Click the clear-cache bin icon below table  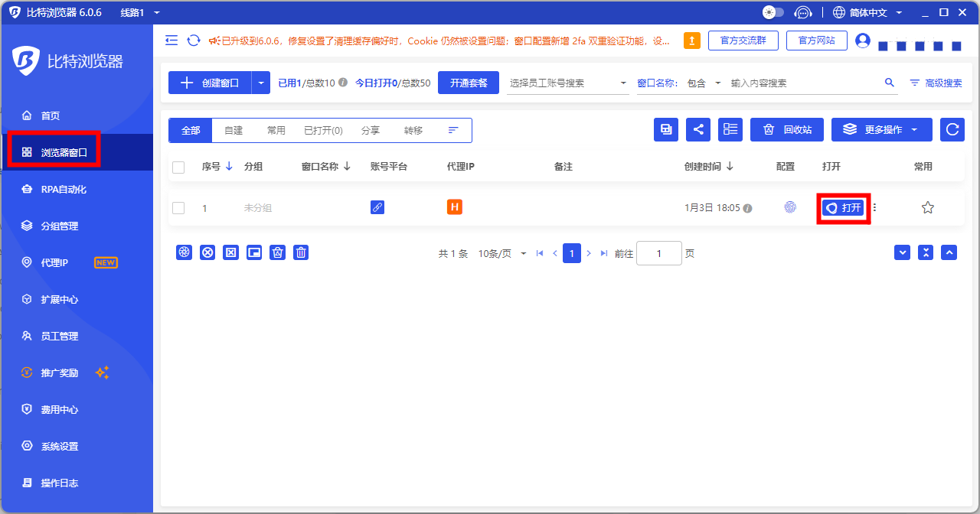277,252
